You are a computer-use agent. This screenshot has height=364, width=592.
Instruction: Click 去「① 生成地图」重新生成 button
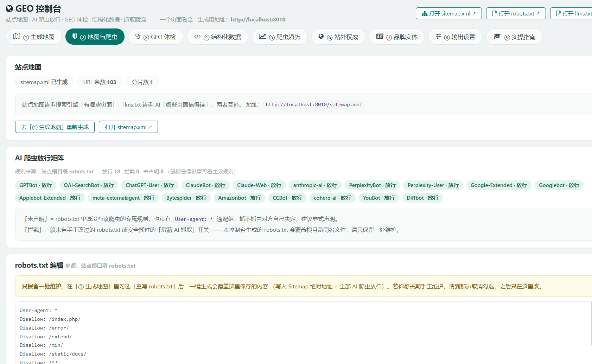pos(55,127)
